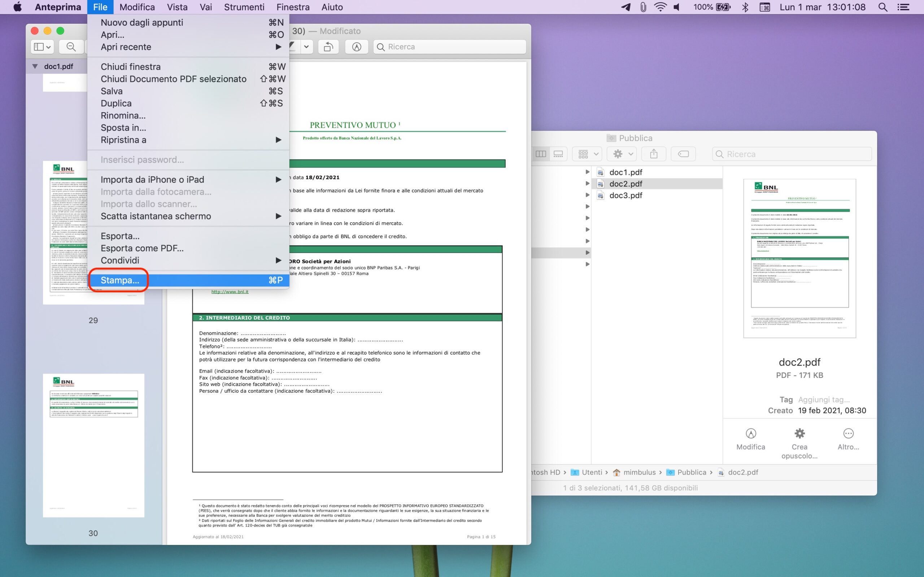
Task: Choose Stampa... from the File menu
Action: point(120,280)
